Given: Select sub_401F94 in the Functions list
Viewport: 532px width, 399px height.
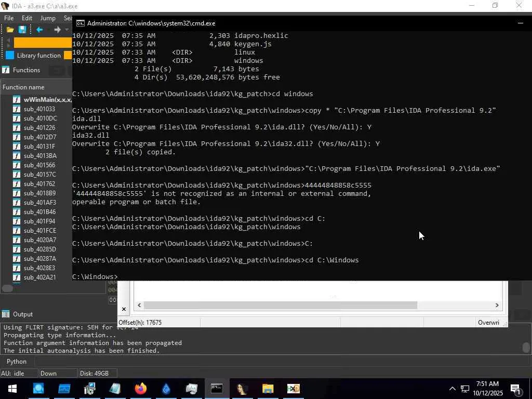Looking at the screenshot, I should [x=39, y=221].
